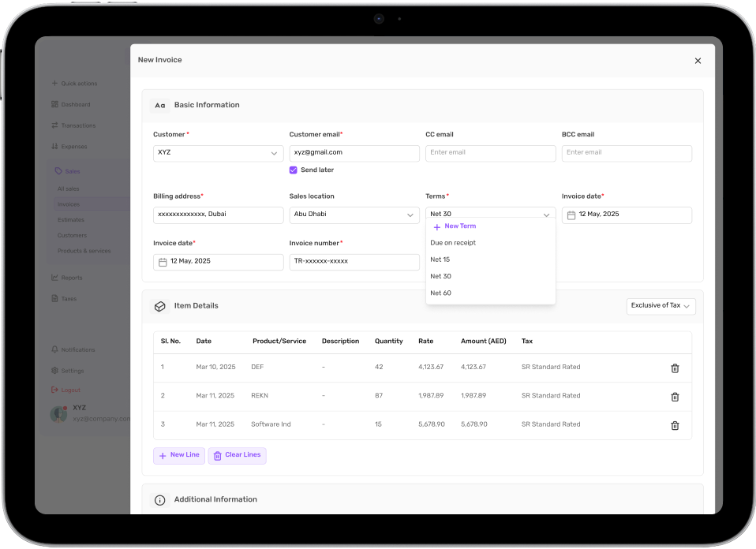Image resolution: width=756 pixels, height=549 pixels.
Task: Open the Customer dropdown showing XYZ
Action: point(218,153)
